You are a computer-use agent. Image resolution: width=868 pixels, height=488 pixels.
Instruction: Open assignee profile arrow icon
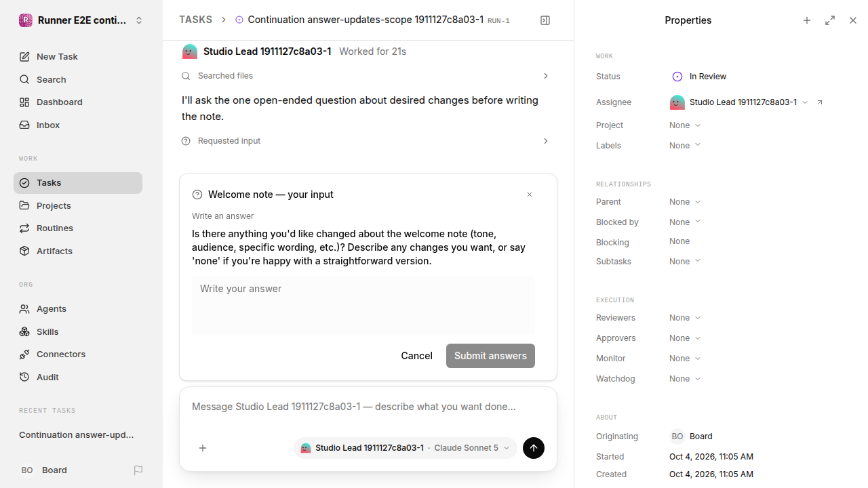[x=820, y=102]
